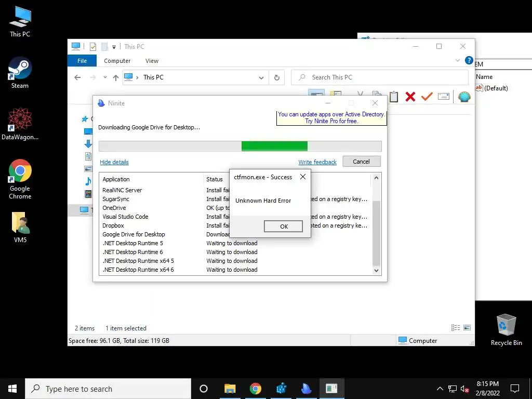The image size is (532, 399).
Task: Open File Explorer from the taskbar
Action: pos(230,389)
